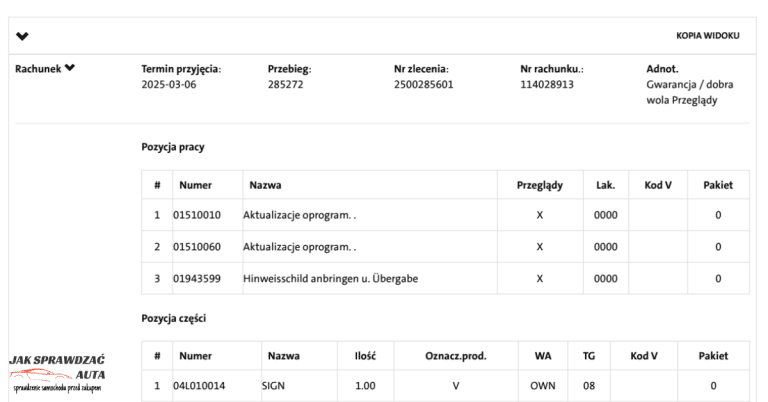
Task: Click the Oznacz.prod. column header
Action: point(456,356)
